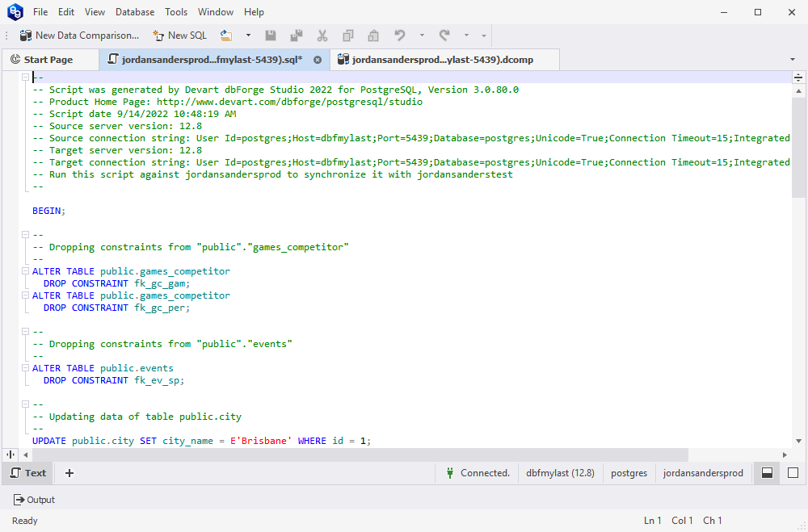Open the Database menu

pos(134,12)
